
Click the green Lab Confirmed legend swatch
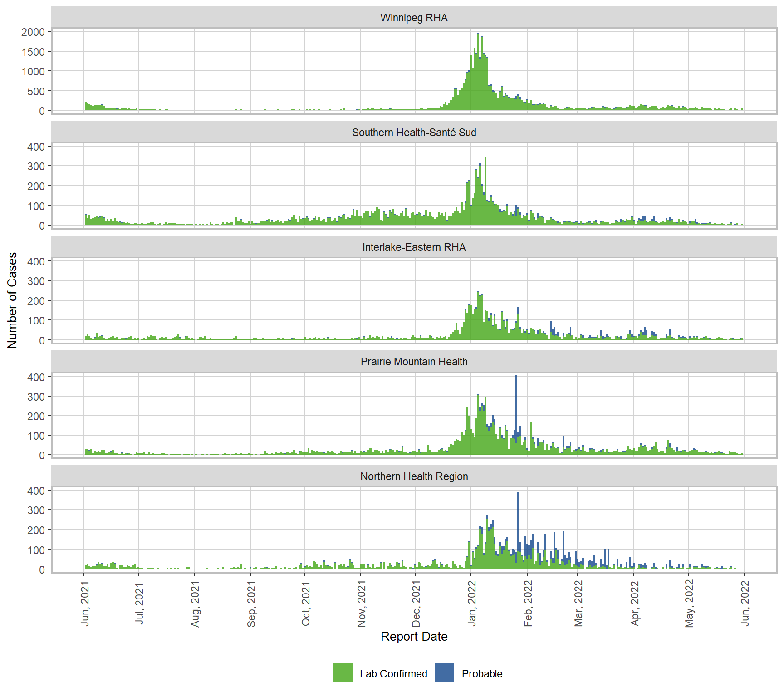pos(343,673)
